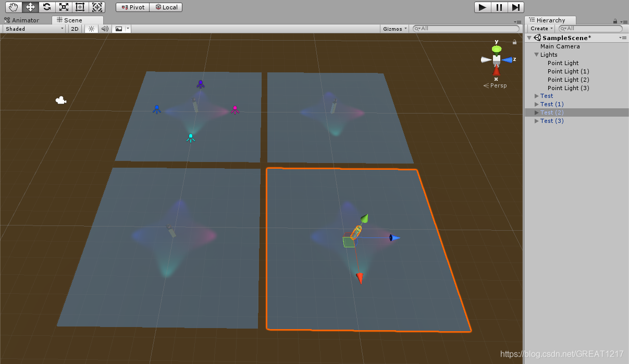The height and width of the screenshot is (364, 629).
Task: Select Point Light in Hierarchy
Action: point(563,63)
